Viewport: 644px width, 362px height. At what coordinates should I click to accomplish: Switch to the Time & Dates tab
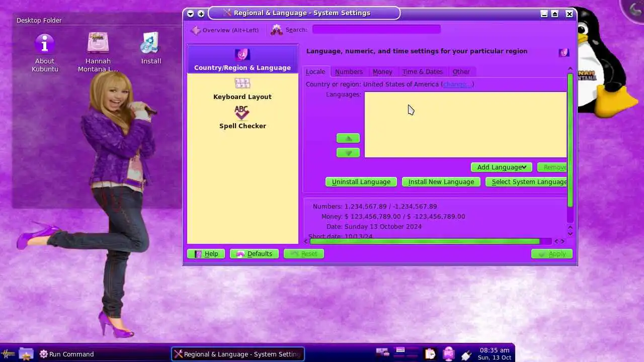click(423, 71)
